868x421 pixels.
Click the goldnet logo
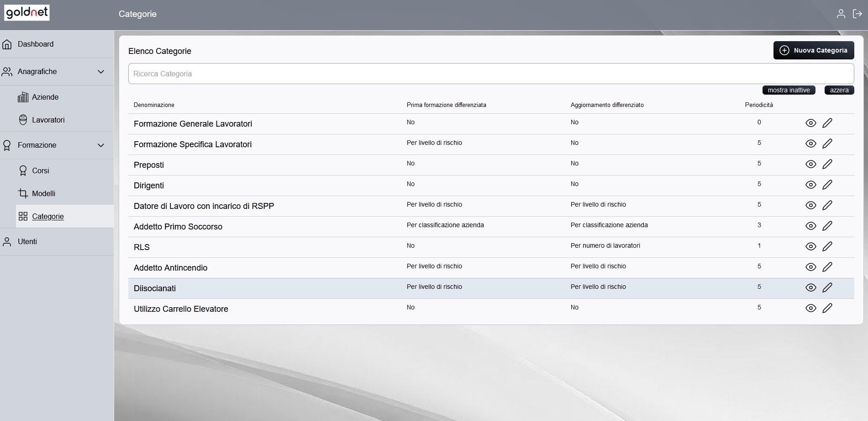tap(27, 12)
